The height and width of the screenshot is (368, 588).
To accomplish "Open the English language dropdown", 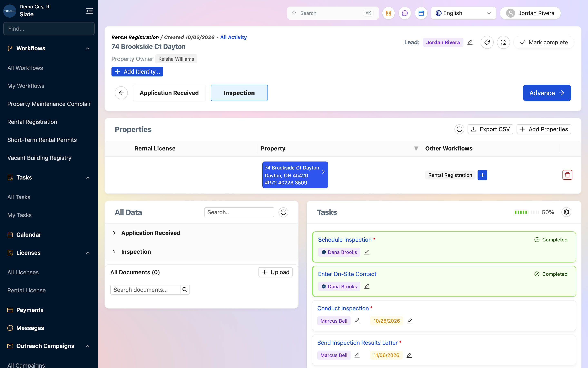I will pos(463,13).
